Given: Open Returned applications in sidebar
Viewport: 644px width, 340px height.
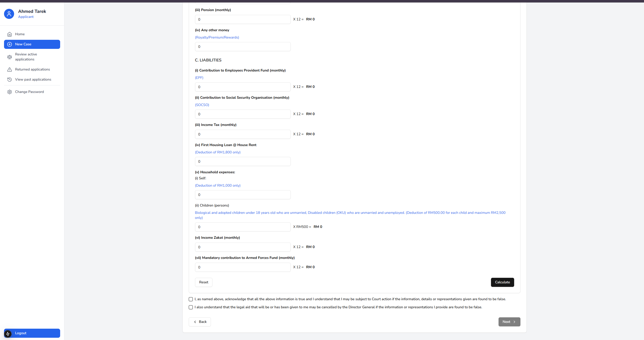Looking at the screenshot, I should 32,70.
